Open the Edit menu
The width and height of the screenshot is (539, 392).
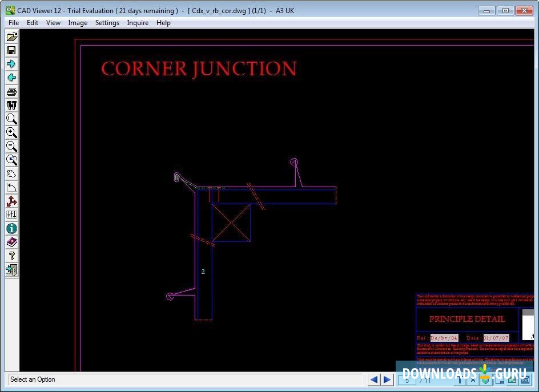[33, 23]
